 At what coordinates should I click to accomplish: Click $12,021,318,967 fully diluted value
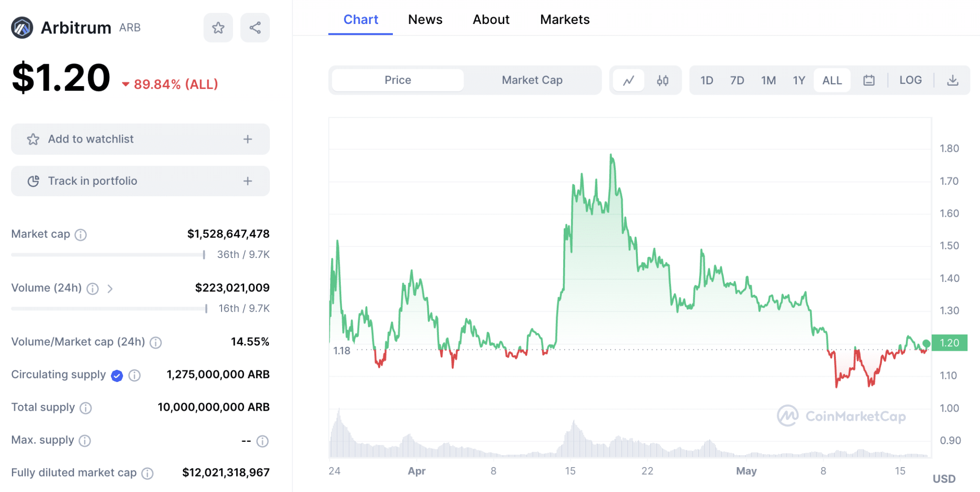(226, 473)
